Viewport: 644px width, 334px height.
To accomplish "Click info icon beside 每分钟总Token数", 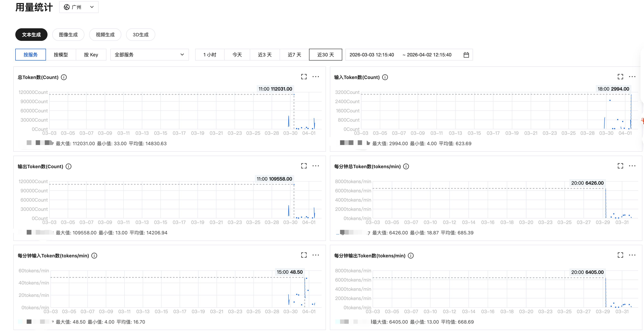I will coord(406,166).
